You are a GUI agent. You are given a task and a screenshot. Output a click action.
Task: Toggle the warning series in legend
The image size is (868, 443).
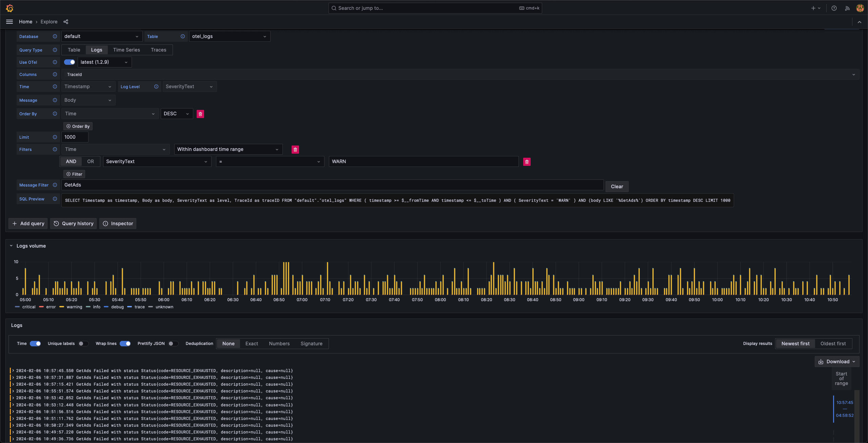tap(74, 307)
